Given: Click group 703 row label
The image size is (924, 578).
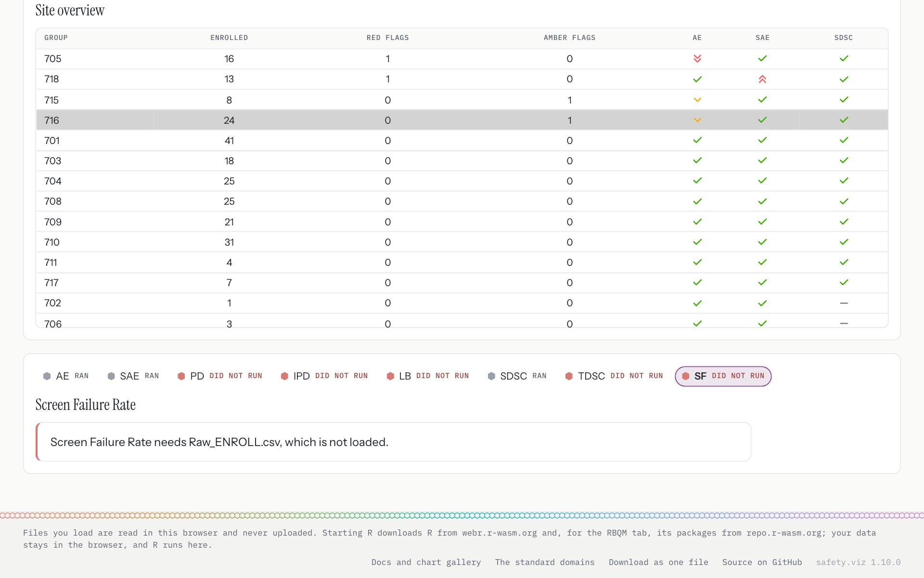Looking at the screenshot, I should click(x=52, y=161).
